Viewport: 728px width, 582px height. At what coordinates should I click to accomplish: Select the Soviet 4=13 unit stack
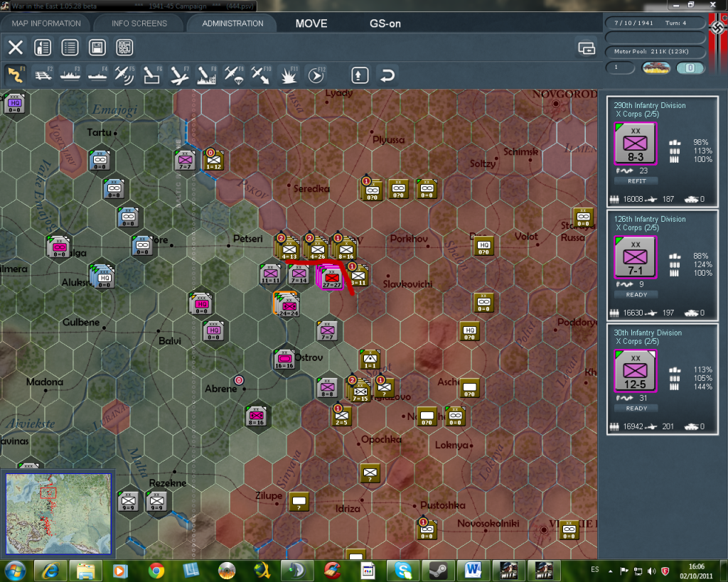tap(288, 248)
